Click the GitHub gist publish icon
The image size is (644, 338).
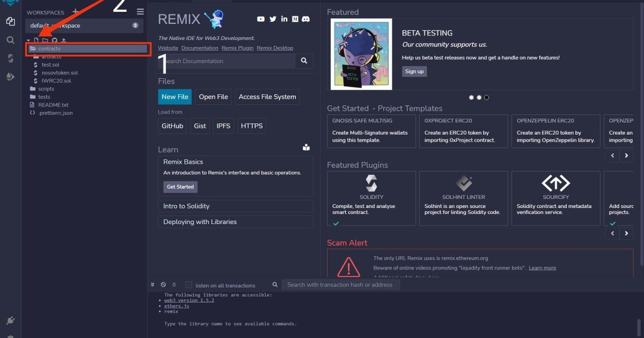(54, 40)
